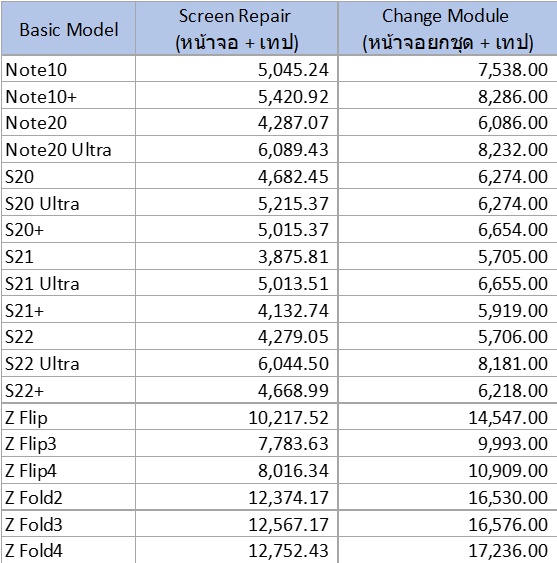Select the Note20 Ultra row label

[x=69, y=149]
